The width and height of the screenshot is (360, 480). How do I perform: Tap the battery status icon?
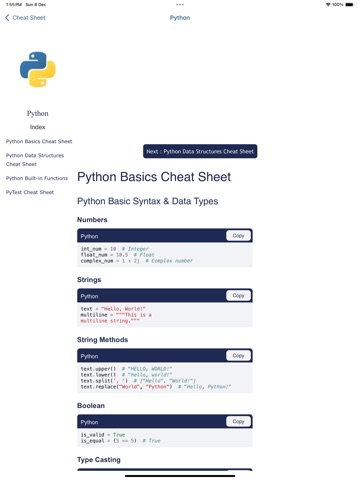coord(349,5)
